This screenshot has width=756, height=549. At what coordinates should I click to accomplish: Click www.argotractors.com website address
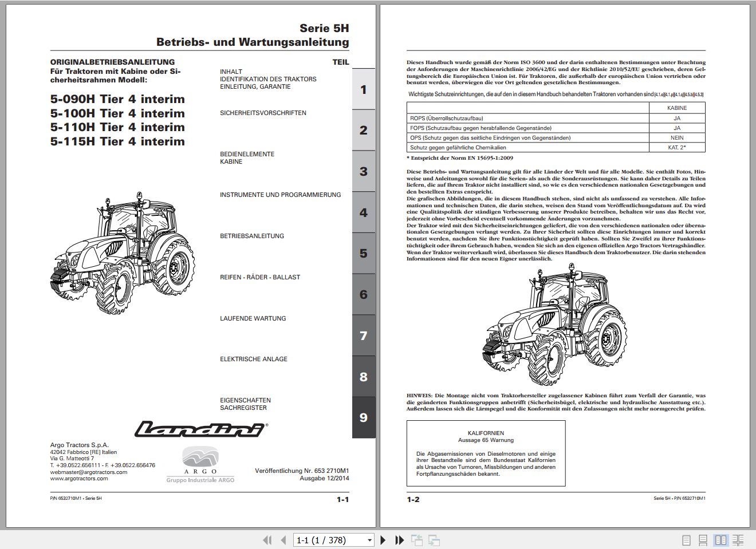(x=79, y=479)
